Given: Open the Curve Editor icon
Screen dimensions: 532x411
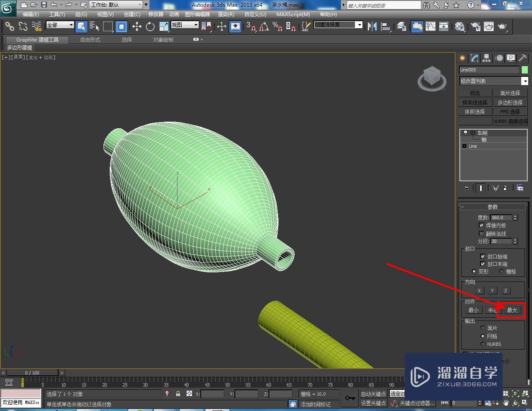Looking at the screenshot, I should [x=431, y=27].
